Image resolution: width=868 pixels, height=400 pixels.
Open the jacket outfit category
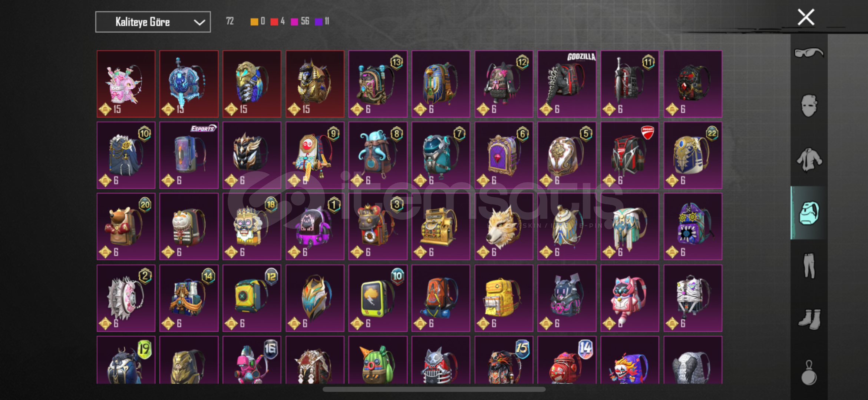[809, 159]
